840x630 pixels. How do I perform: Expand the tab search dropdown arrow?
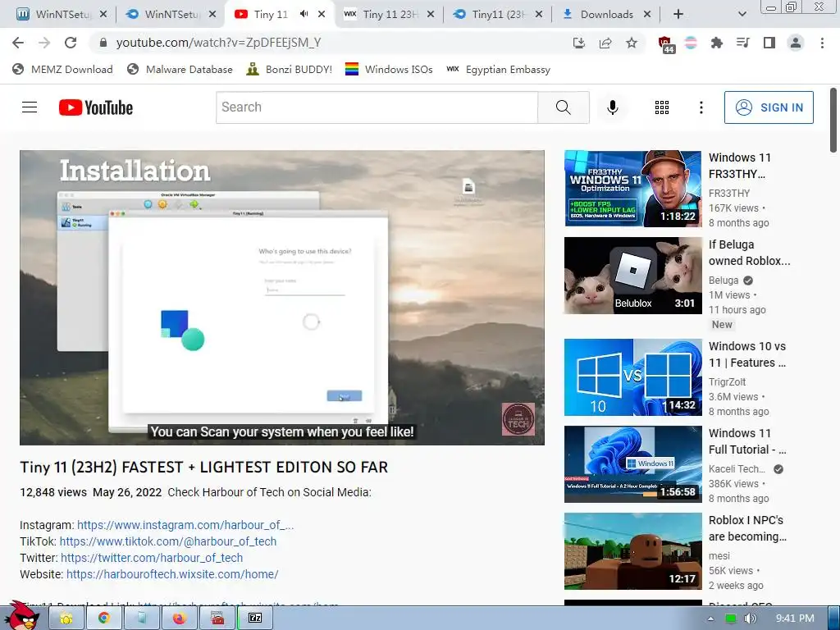pyautogui.click(x=742, y=15)
